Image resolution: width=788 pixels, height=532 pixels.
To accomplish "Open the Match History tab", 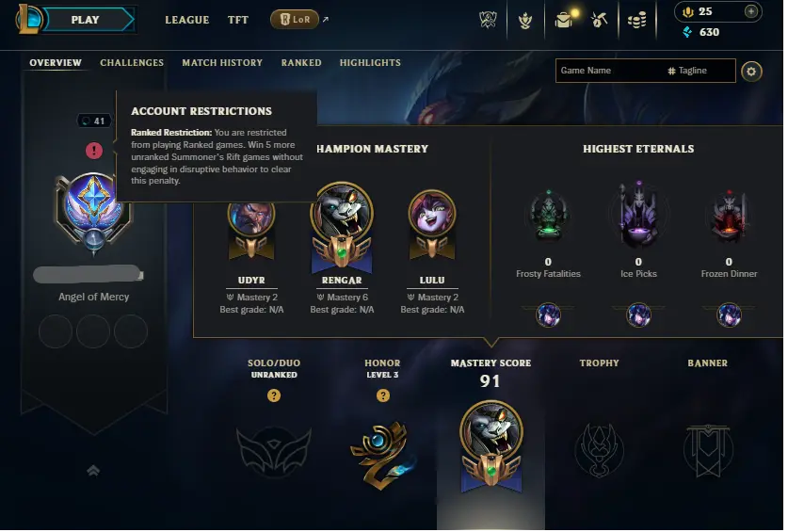I will pyautogui.click(x=222, y=63).
